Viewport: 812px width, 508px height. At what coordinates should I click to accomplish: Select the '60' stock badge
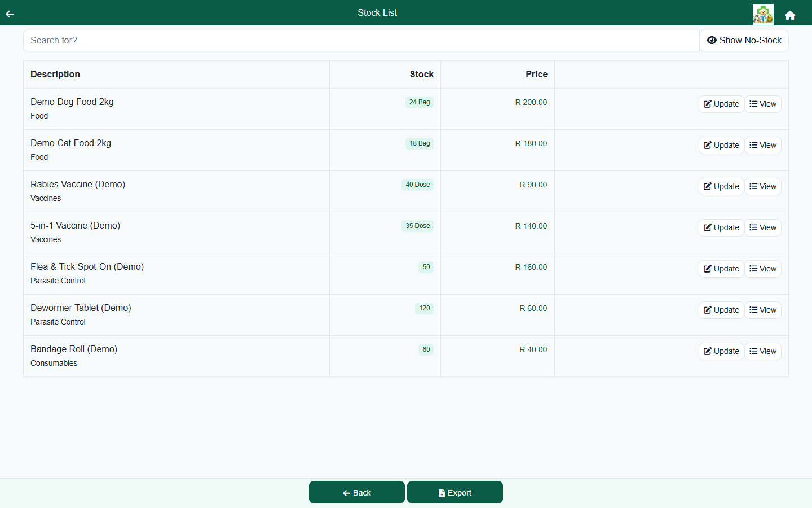426,349
